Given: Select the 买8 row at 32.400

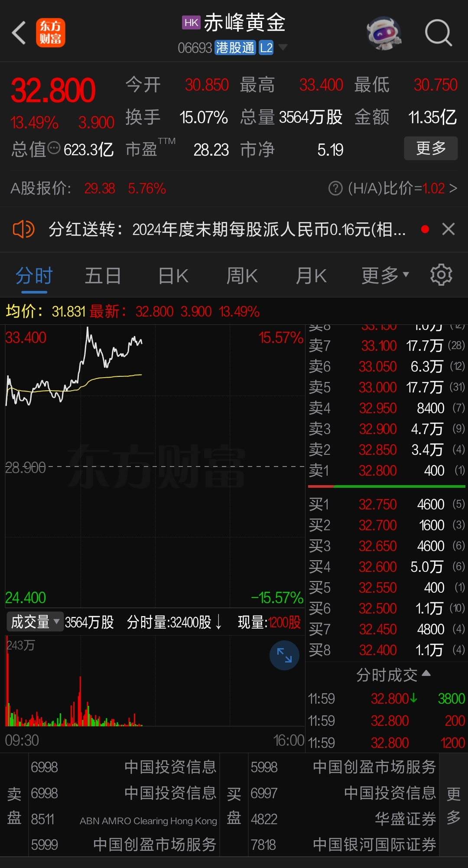Looking at the screenshot, I should [387, 650].
